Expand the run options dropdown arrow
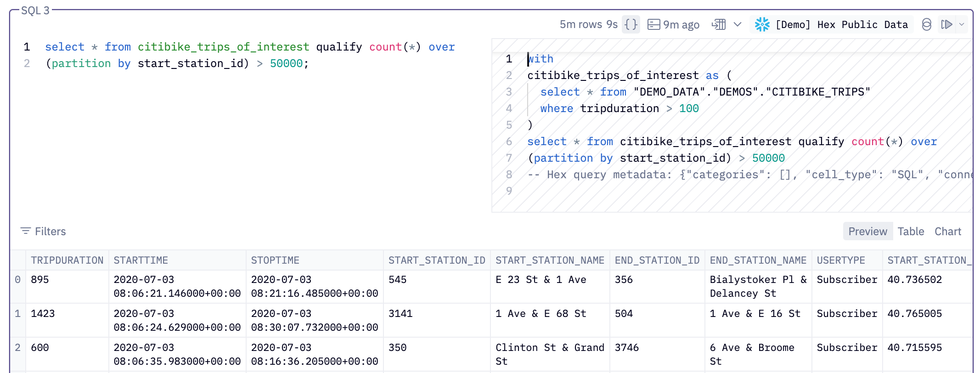The width and height of the screenshot is (980, 373). [962, 24]
